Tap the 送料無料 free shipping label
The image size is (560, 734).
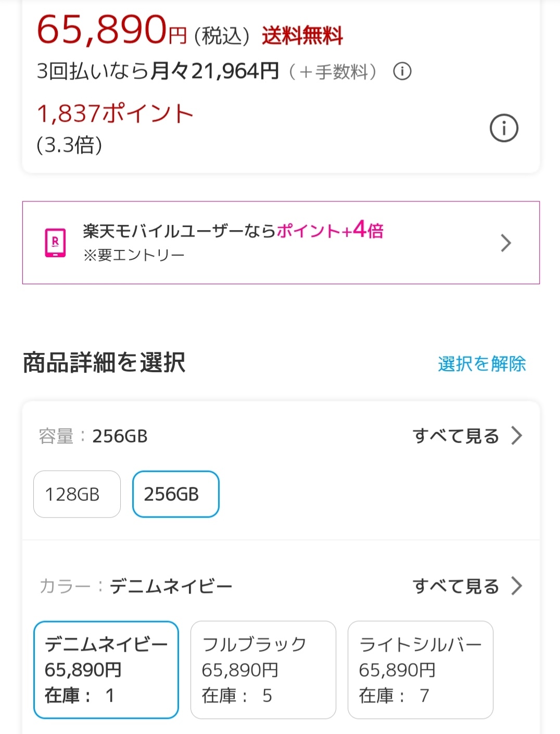pos(302,36)
